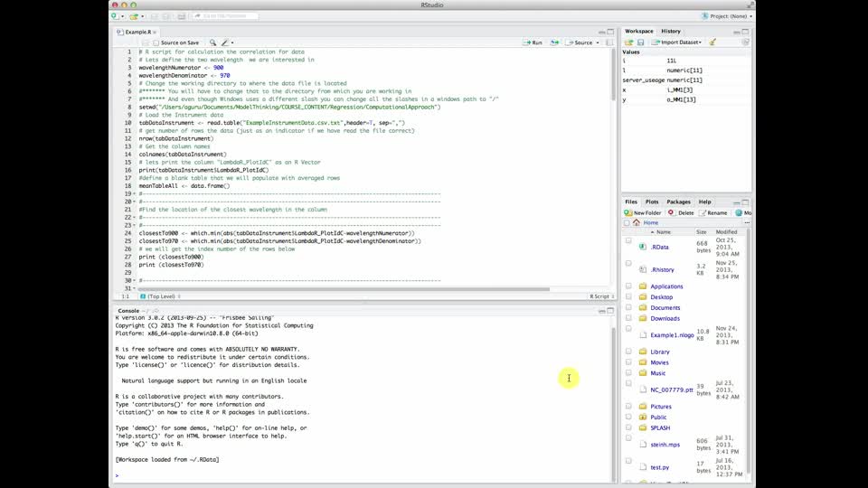Image resolution: width=868 pixels, height=488 pixels.
Task: Collapse the code fold on line 30
Action: tap(135, 280)
